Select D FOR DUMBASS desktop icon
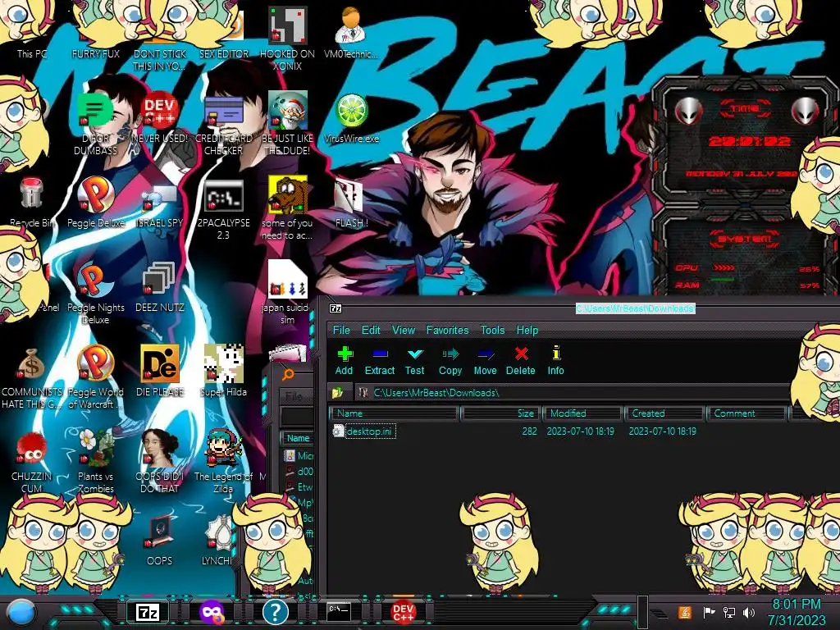This screenshot has height=630, width=840. pyautogui.click(x=95, y=123)
